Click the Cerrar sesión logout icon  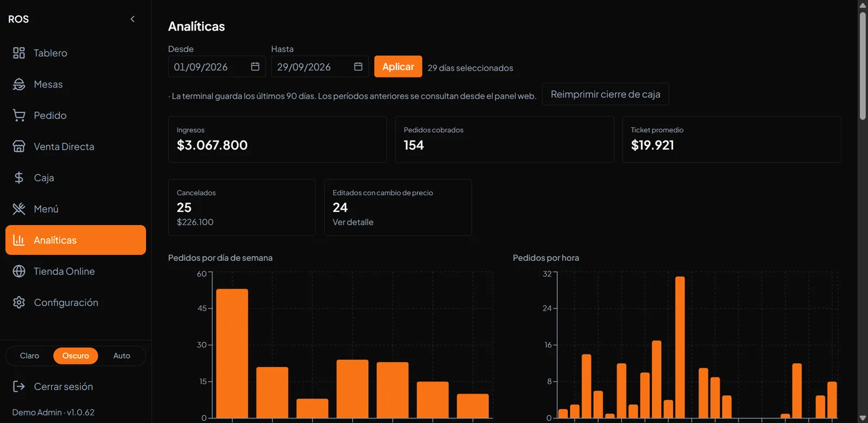(19, 387)
